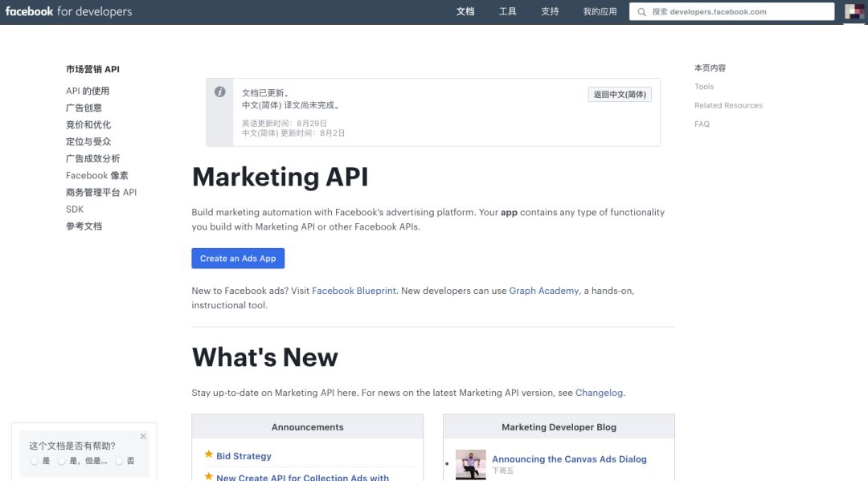Focus the developers.facebook.com search field
The image size is (868, 481).
tap(732, 11)
